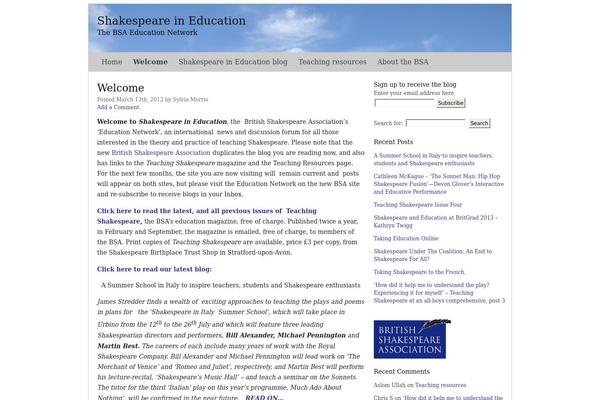Image resolution: width=600 pixels, height=400 pixels.
Task: Click the Welcome post heading
Action: [x=121, y=88]
